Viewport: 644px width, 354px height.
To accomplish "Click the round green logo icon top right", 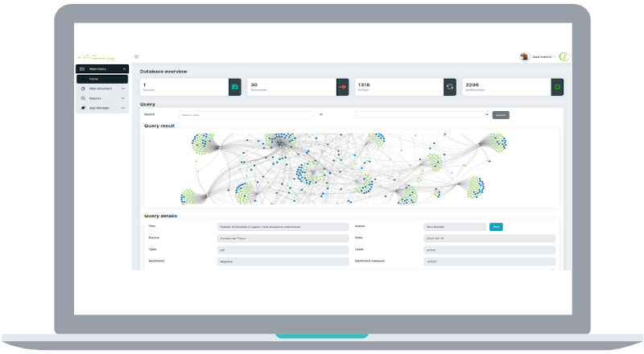I will click(x=564, y=56).
